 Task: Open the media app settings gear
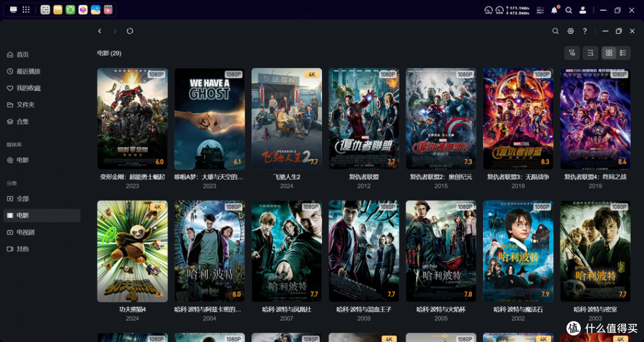pyautogui.click(x=571, y=31)
